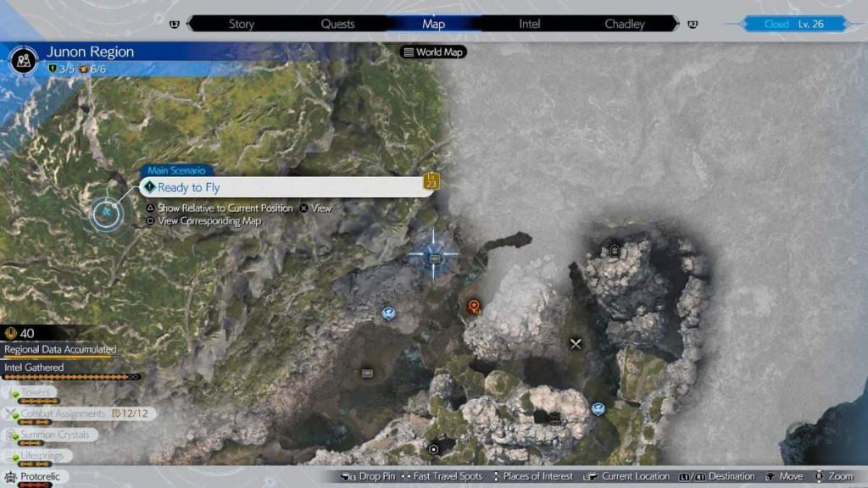Click the blue chocobo stop icon near southern cliffs
This screenshot has height=488, width=868.
pyautogui.click(x=598, y=409)
